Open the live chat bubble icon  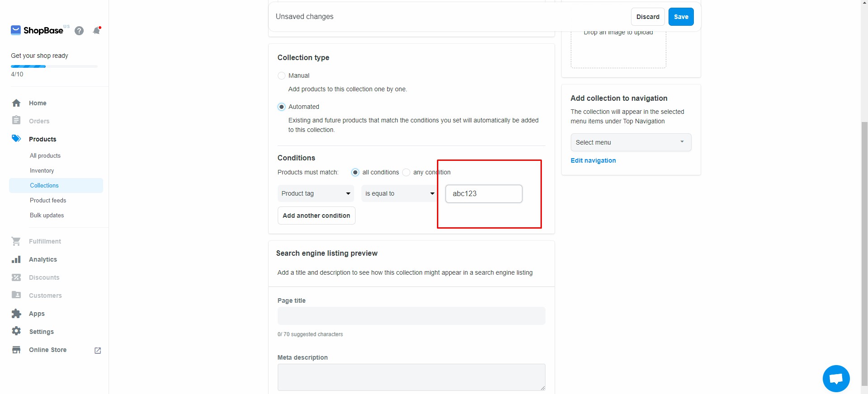point(836,379)
